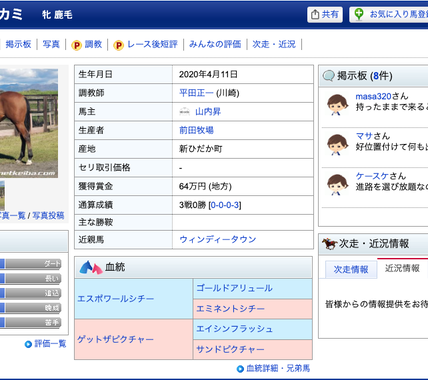Open user masa320 profile link
The image size is (428, 380).
pyautogui.click(x=373, y=96)
